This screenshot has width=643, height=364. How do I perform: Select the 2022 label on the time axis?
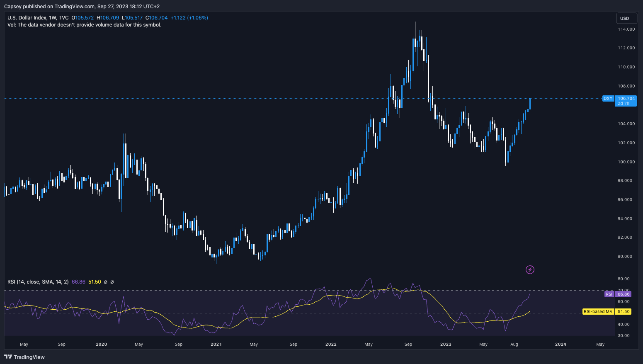click(331, 344)
